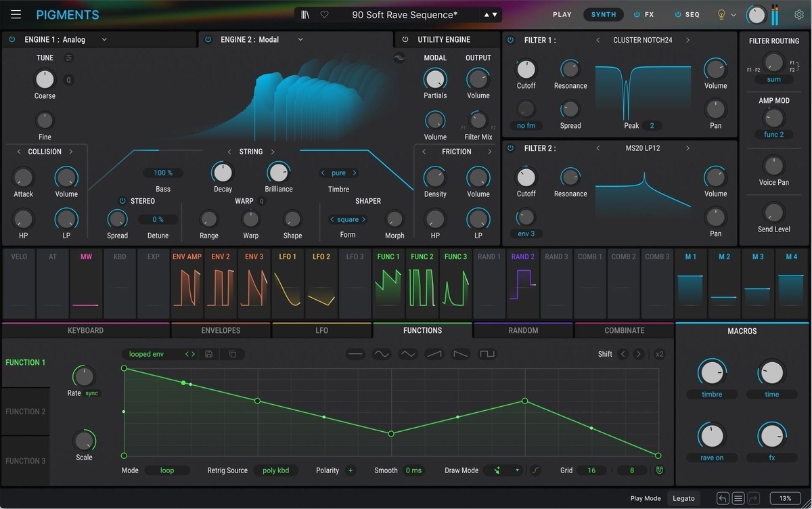
Task: Open the ENVELOPES modulation tab
Action: coord(221,330)
